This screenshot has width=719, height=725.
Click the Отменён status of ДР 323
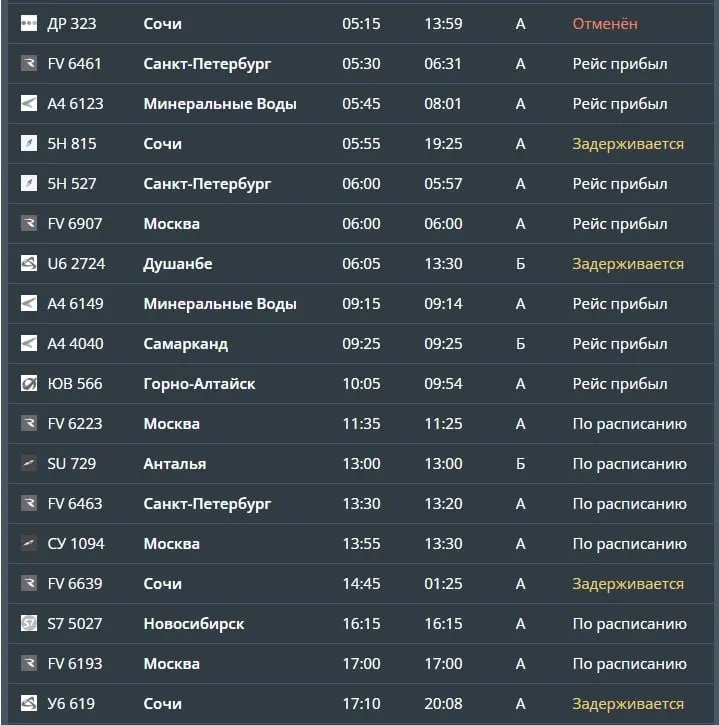tap(605, 24)
